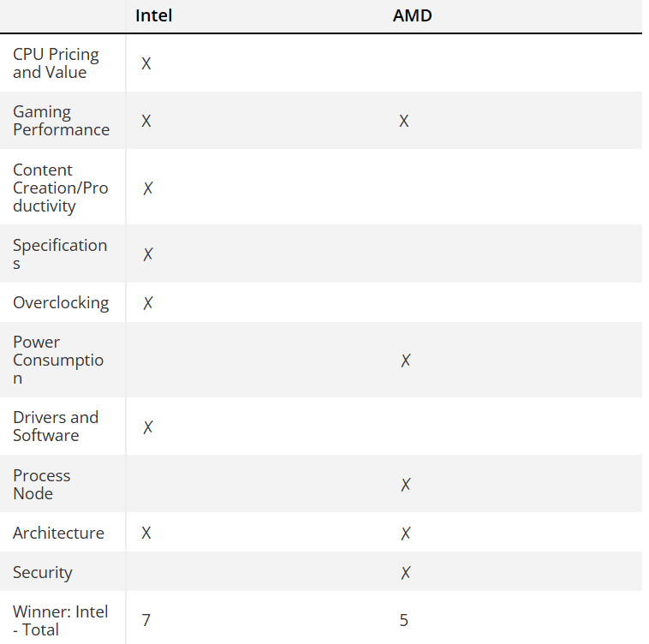The height and width of the screenshot is (644, 649).
Task: Click the Architecture row label
Action: click(x=58, y=533)
